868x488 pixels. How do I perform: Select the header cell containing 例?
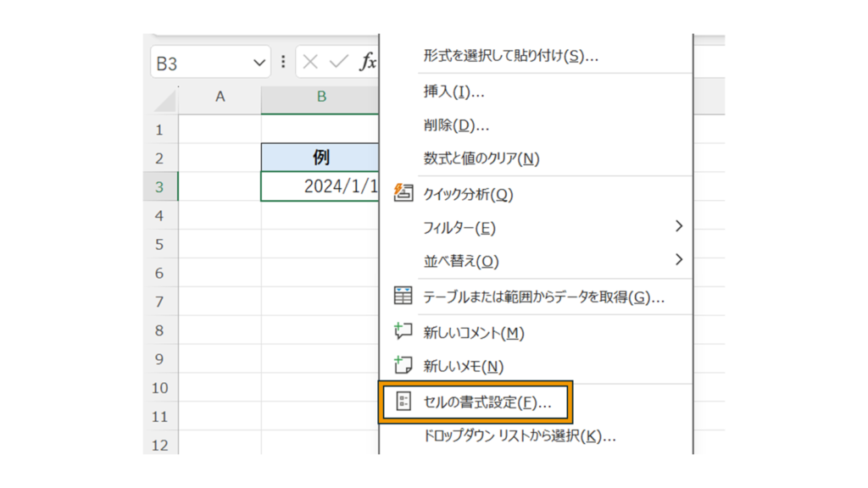click(x=320, y=158)
